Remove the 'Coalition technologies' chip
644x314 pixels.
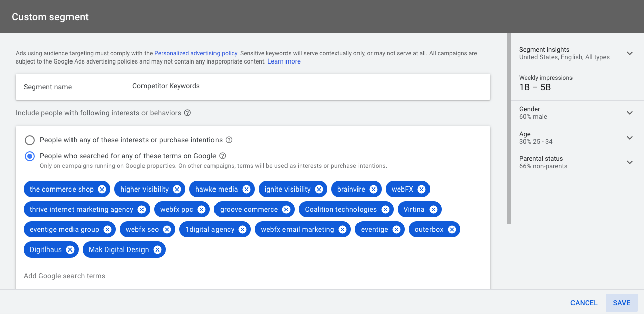tap(385, 209)
